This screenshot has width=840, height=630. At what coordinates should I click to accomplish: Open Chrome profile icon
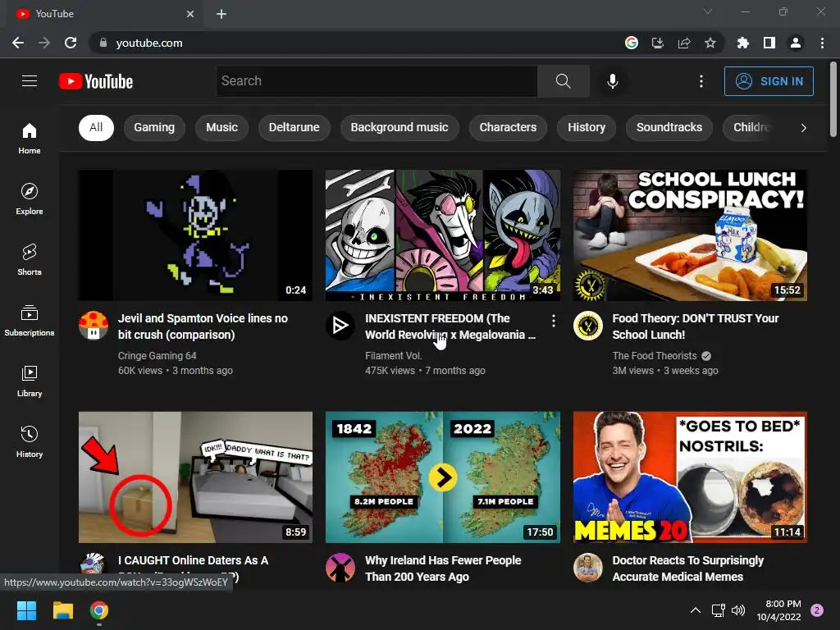(796, 43)
